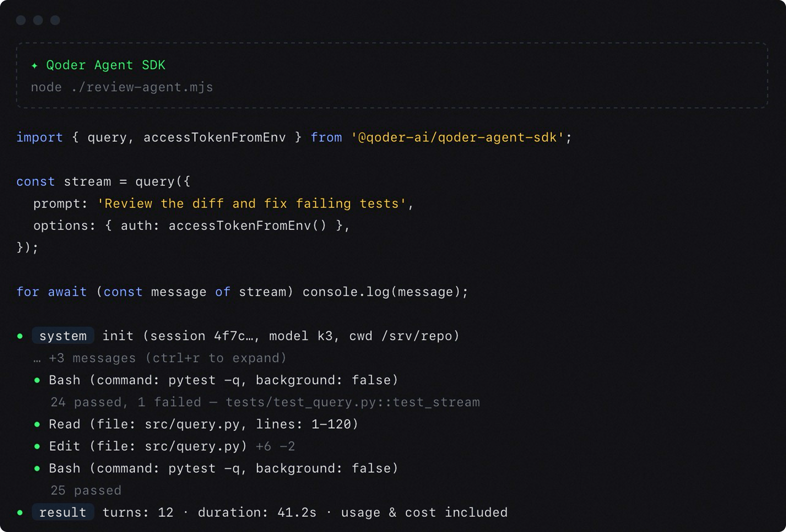Click the green dot of the Bash row above "25 passed"
The width and height of the screenshot is (786, 532).
click(x=37, y=469)
